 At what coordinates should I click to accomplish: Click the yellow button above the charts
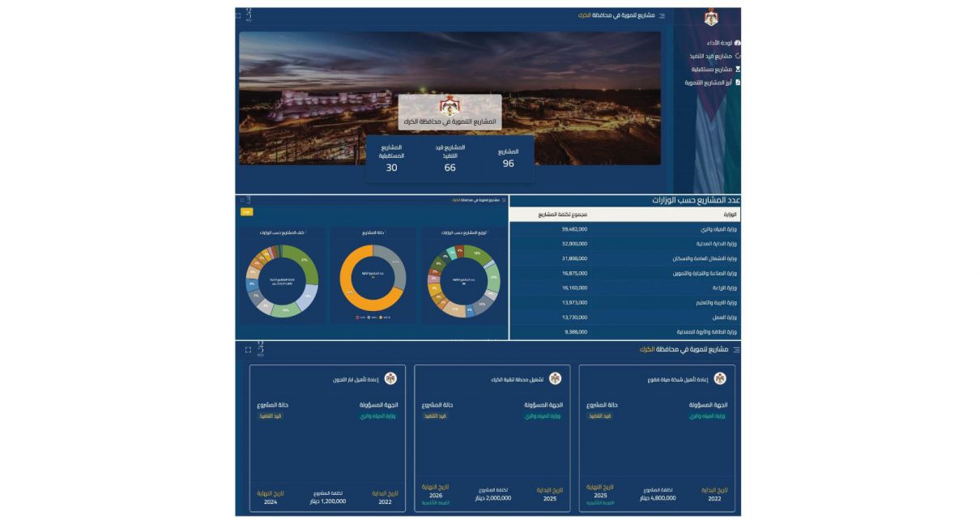click(247, 211)
